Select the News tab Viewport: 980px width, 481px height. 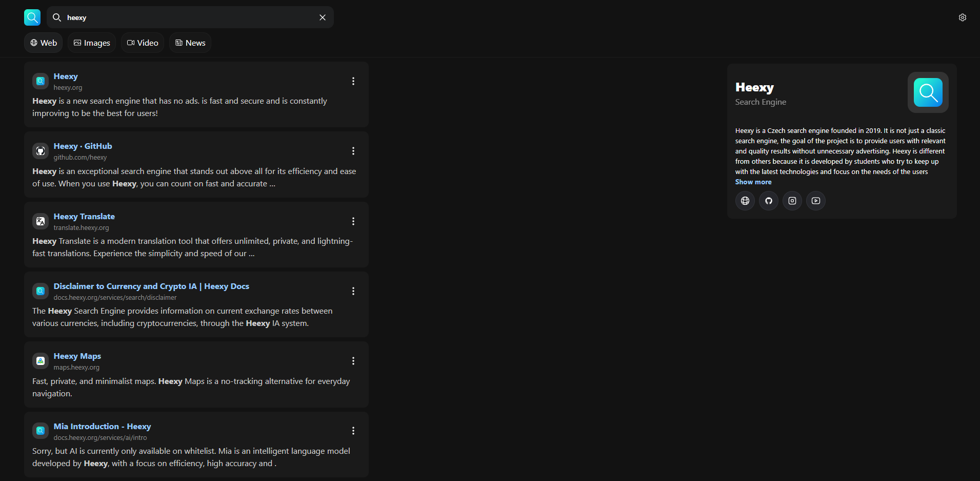click(190, 43)
